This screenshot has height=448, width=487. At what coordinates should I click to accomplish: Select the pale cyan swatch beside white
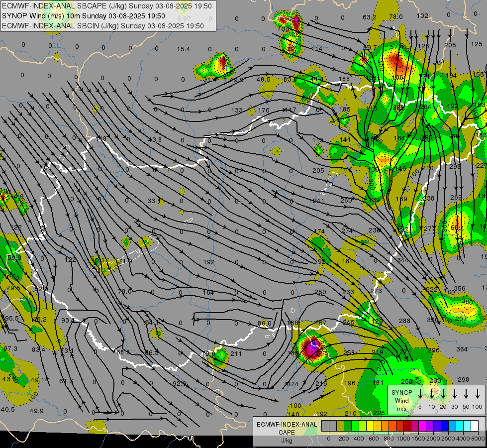pyautogui.click(x=467, y=426)
